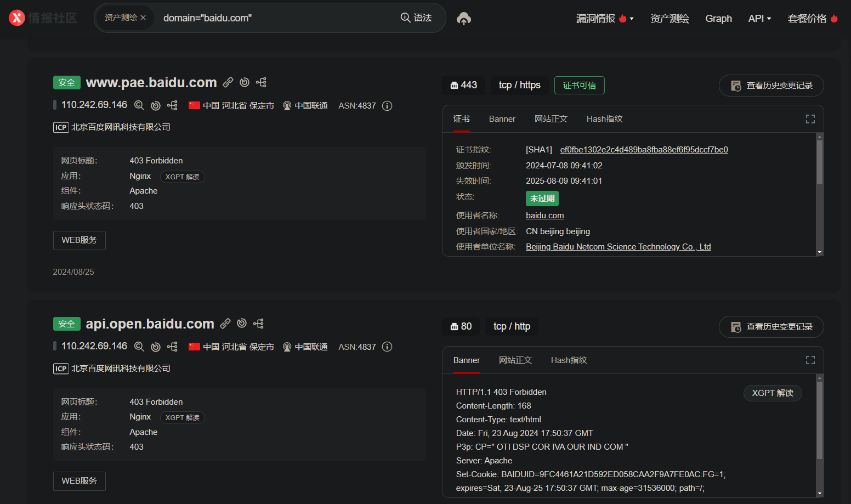
Task: Click 安全 badge beside api.open.baidu.com
Action: [x=67, y=324]
